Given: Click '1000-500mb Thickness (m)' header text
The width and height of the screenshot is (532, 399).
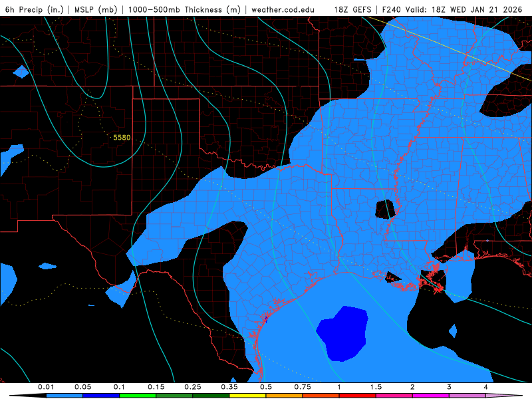Looking at the screenshot, I should [x=184, y=9].
